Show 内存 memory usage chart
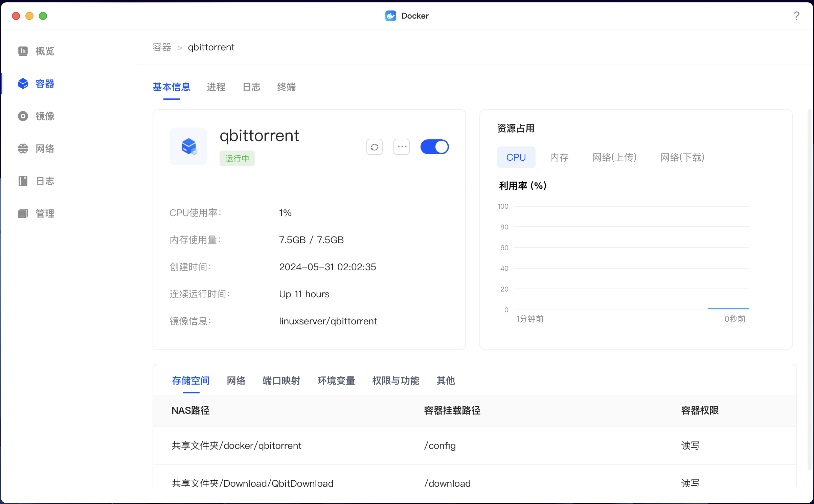Viewport: 814px width, 504px height. click(559, 157)
